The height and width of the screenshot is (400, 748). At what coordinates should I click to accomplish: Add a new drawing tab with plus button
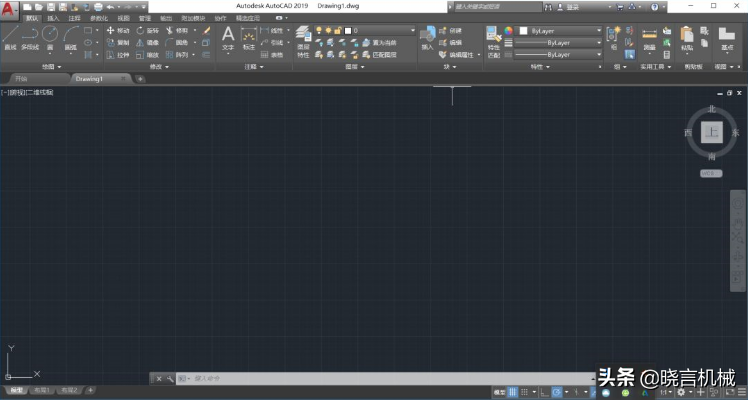point(140,78)
